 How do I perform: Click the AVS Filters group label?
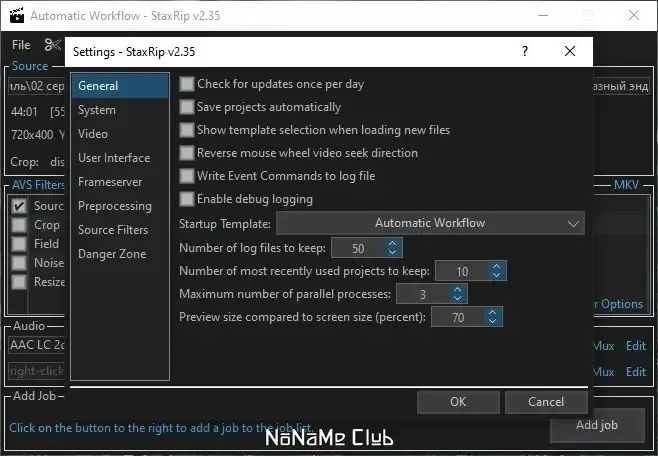(x=38, y=185)
